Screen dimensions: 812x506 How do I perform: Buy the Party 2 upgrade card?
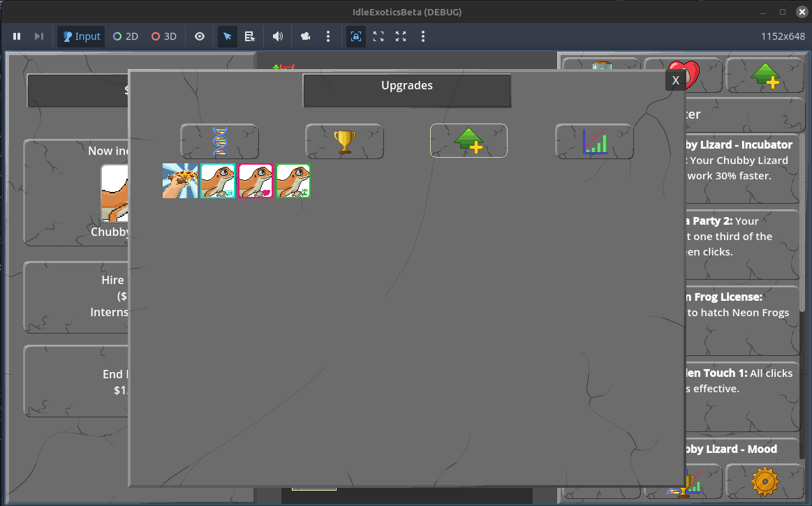tap(743, 244)
